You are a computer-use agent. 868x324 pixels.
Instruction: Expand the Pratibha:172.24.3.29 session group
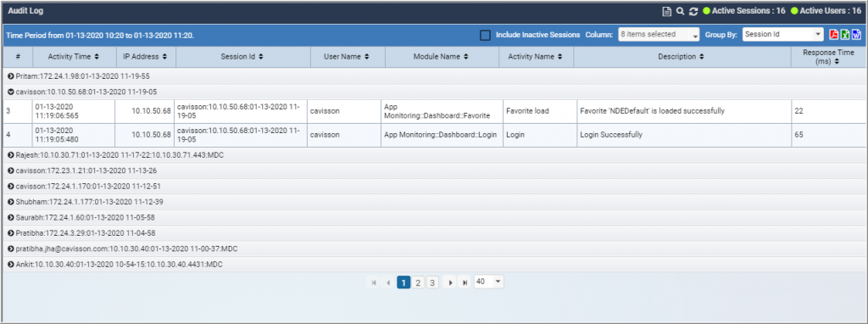point(10,233)
